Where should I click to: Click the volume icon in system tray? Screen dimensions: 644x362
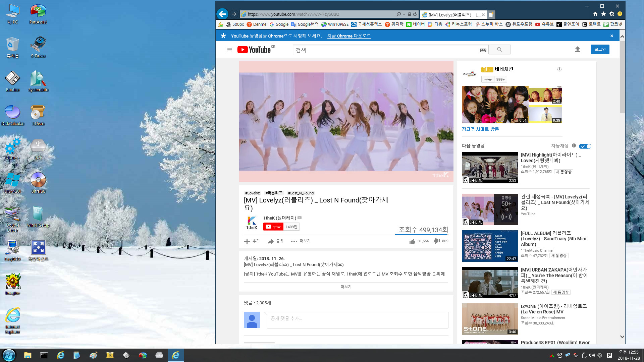coord(592,355)
